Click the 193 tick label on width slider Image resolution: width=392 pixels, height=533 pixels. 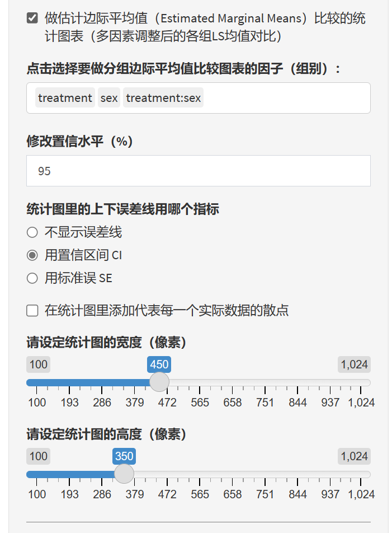(70, 403)
